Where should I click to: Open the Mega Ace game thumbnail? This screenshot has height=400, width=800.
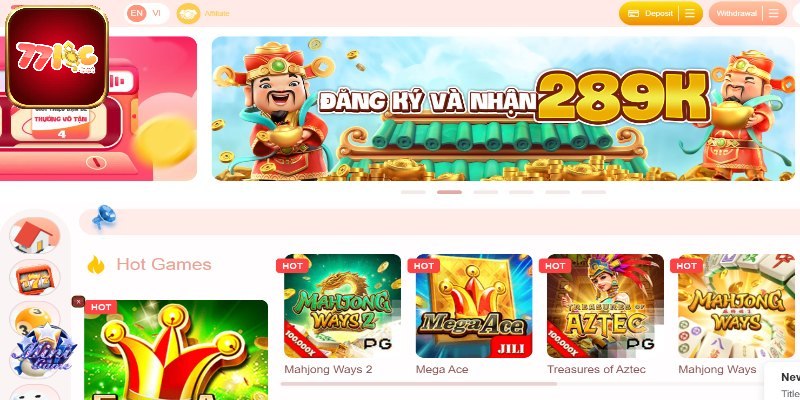coord(474,306)
